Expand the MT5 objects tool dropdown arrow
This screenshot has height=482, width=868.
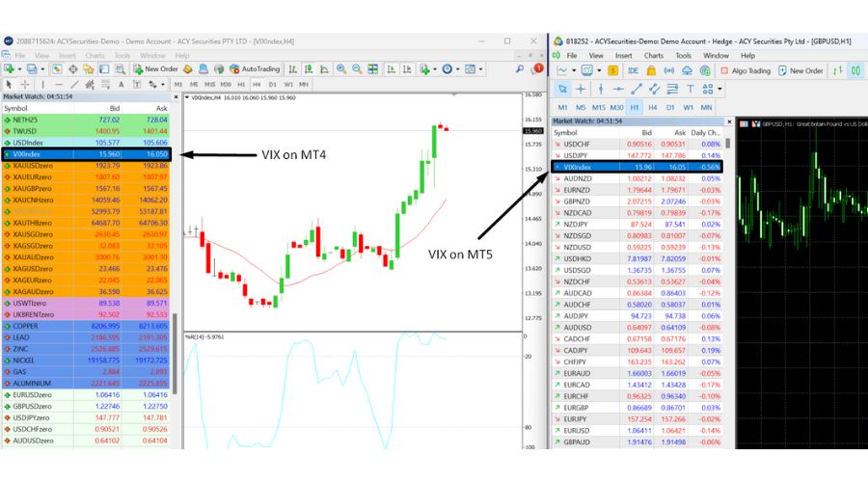tap(721, 89)
